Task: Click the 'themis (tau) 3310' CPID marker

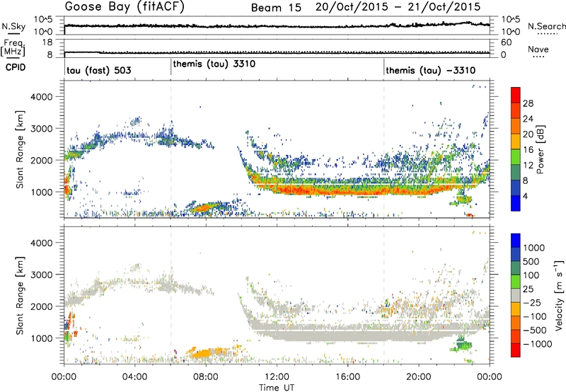Action: (214, 64)
